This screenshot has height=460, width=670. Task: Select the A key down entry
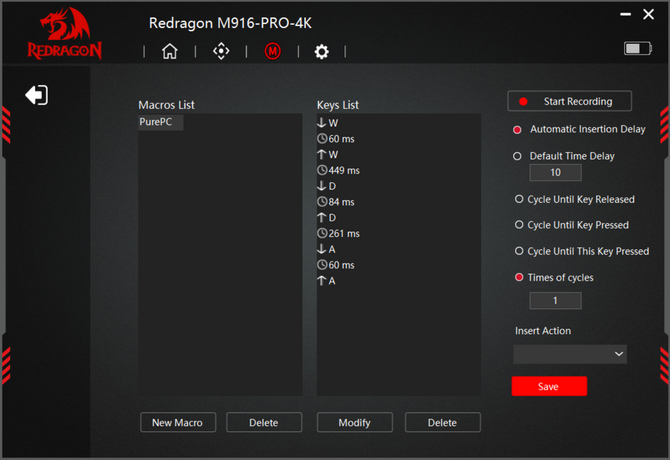pyautogui.click(x=326, y=249)
